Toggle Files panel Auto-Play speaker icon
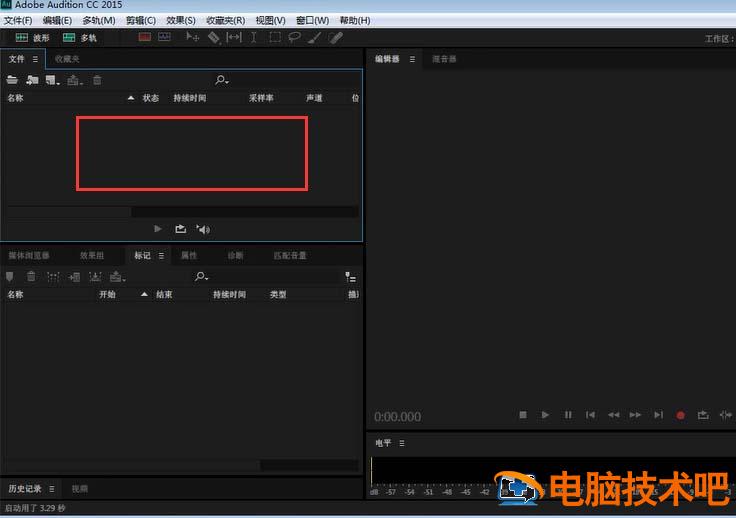 point(203,229)
